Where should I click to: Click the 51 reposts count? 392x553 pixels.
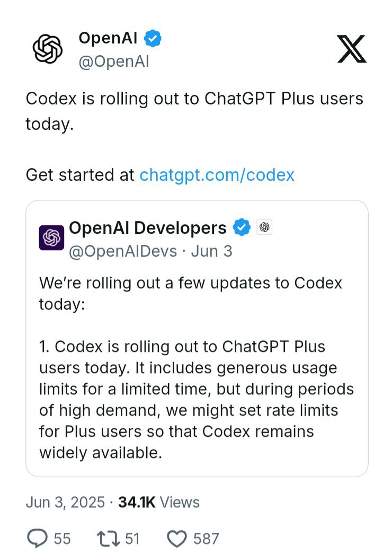(132, 539)
